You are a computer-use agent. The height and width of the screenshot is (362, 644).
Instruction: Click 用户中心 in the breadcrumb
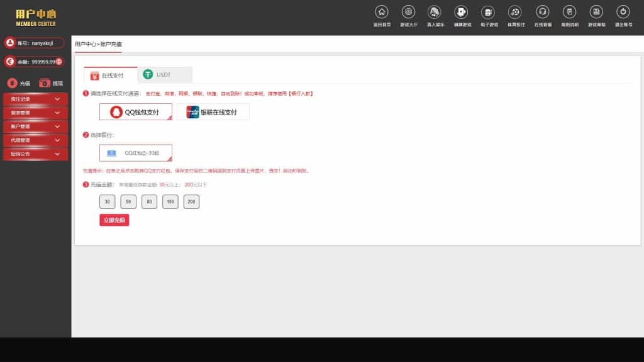(x=86, y=44)
